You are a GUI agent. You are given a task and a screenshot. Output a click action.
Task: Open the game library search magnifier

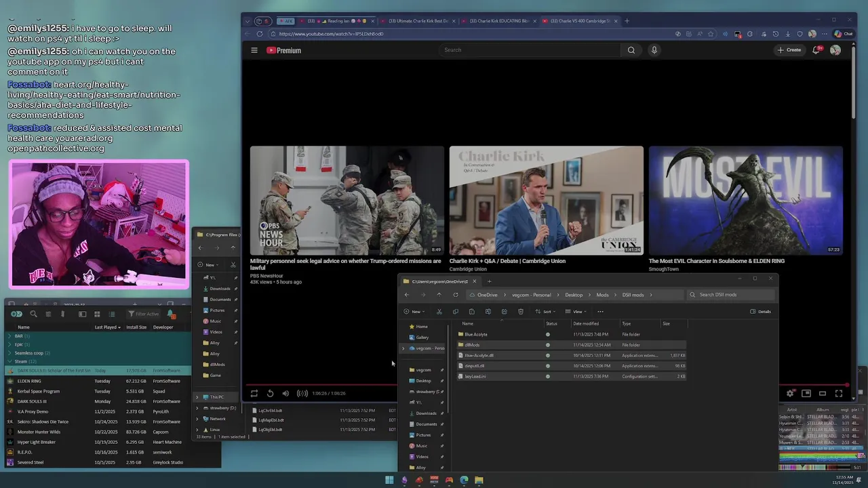coord(33,314)
